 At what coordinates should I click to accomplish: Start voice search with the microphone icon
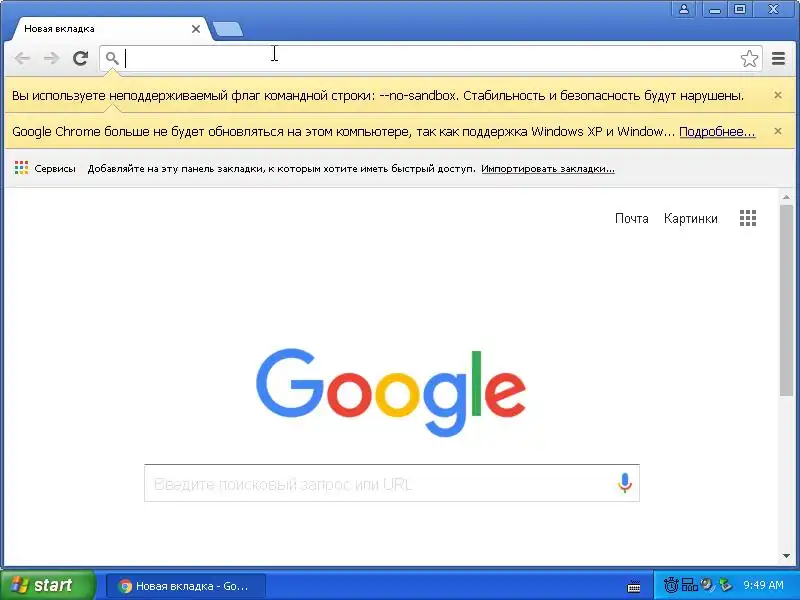pyautogui.click(x=624, y=483)
